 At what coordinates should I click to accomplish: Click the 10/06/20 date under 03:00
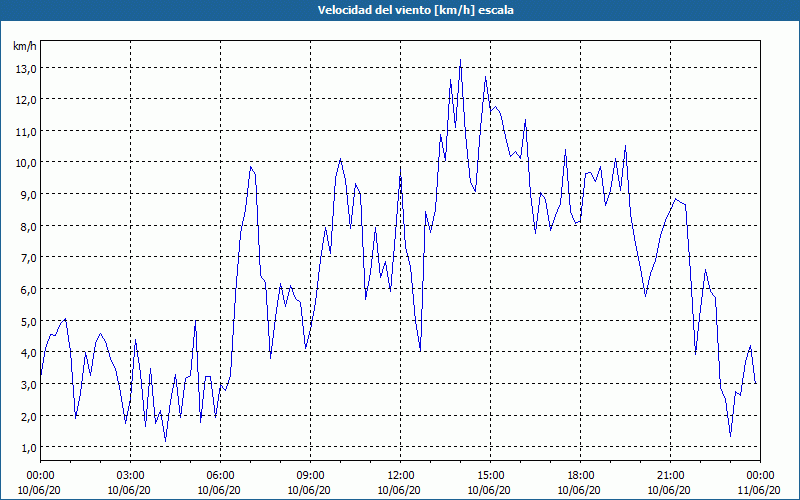click(129, 490)
